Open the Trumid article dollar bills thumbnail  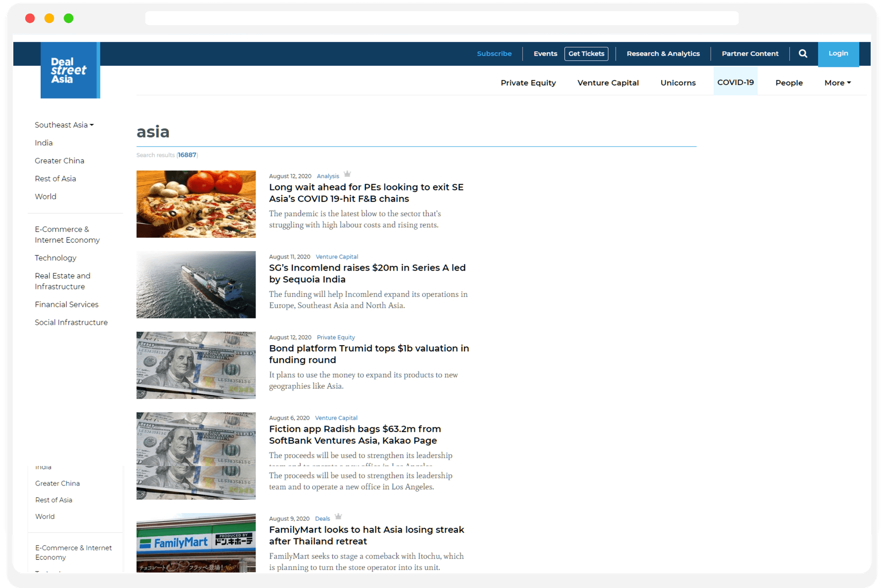click(196, 365)
